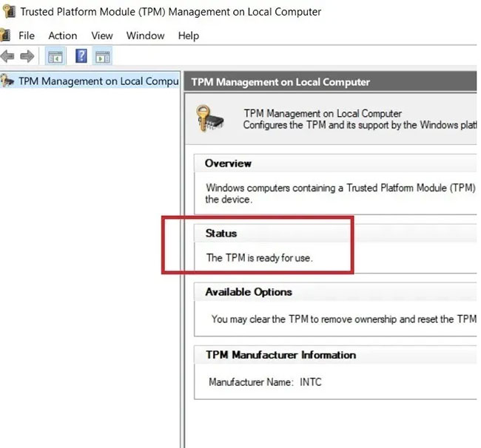Click the Forward arrow toolbar icon

pyautogui.click(x=27, y=56)
